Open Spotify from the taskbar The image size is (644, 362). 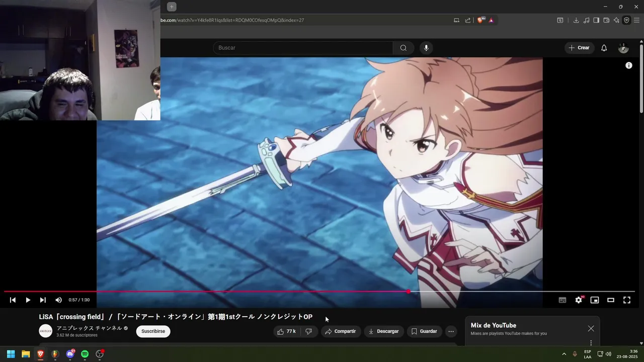coord(85,354)
